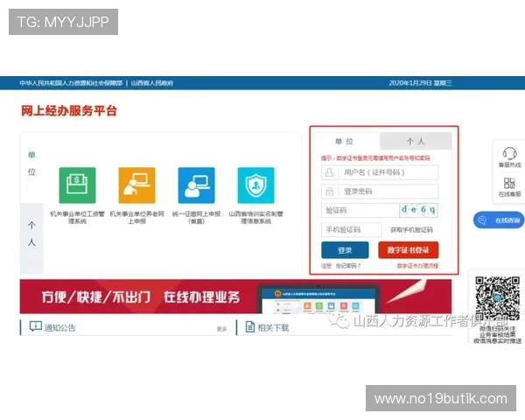Open the 数字证书办理流程 link
The width and height of the screenshot is (525, 420).
click(x=417, y=266)
